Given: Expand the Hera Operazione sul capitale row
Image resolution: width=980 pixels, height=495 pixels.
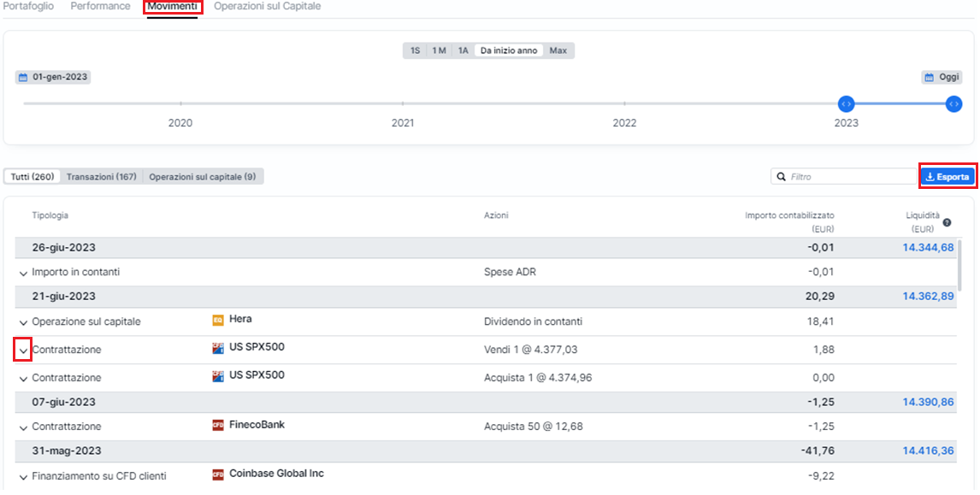Looking at the screenshot, I should coord(24,322).
